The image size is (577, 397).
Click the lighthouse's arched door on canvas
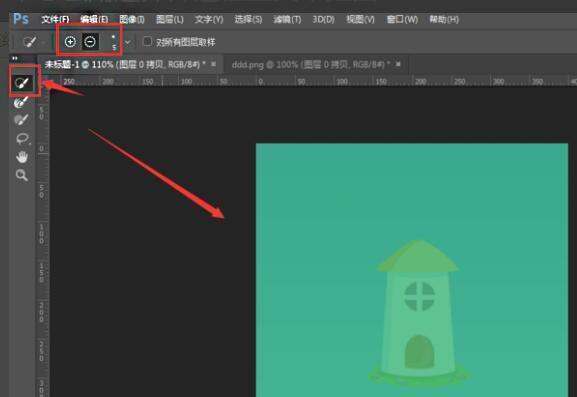click(419, 352)
